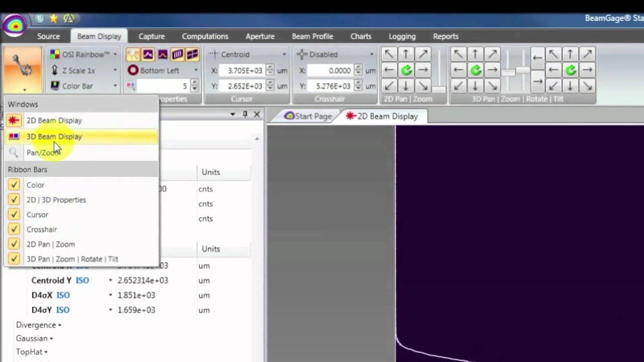Click the yellow star quick-access icon
The height and width of the screenshot is (362, 644).
53,19
